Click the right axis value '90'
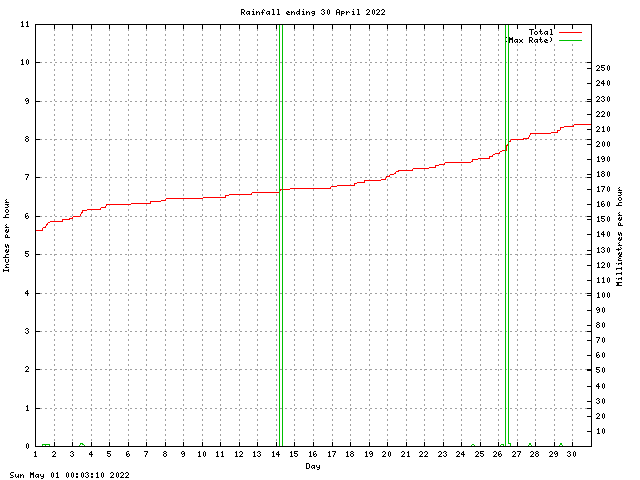 [600, 310]
